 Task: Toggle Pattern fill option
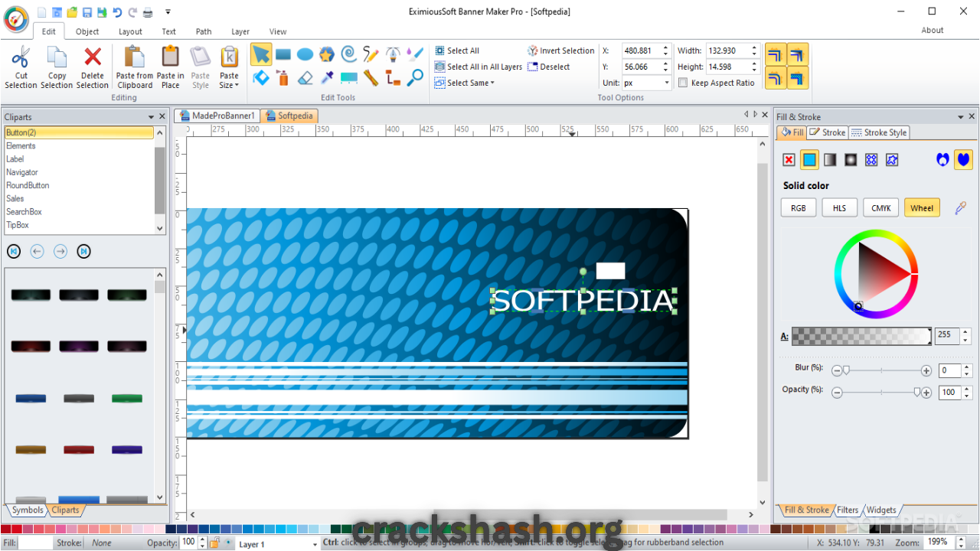[x=871, y=160]
